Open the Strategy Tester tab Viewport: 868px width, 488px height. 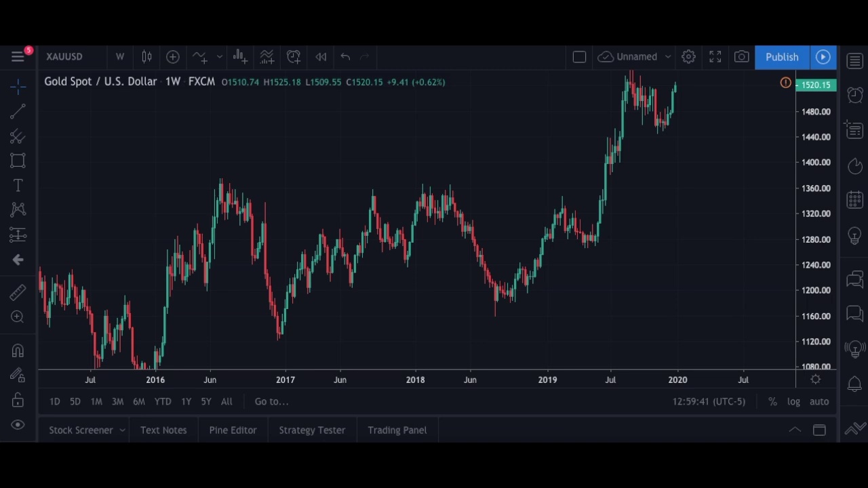coord(312,430)
